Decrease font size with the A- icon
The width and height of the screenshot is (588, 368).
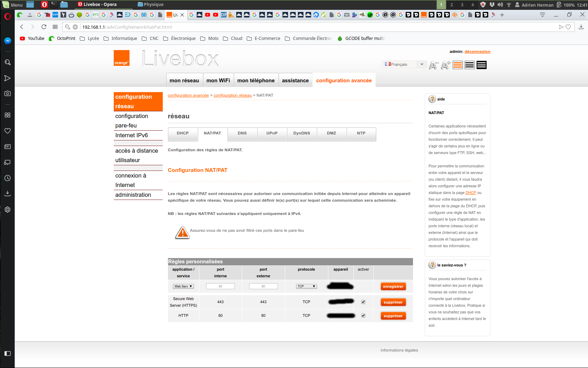[434, 65]
